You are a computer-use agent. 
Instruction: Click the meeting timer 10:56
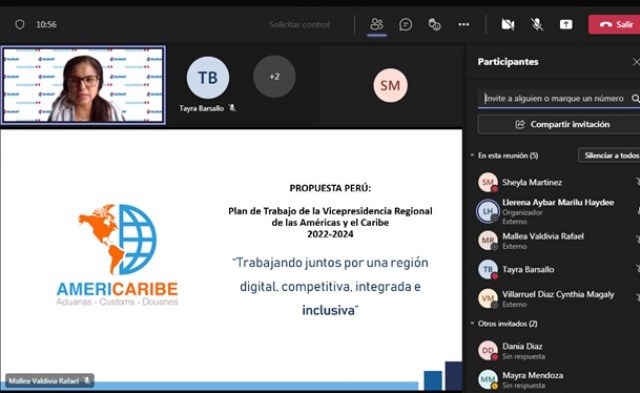point(46,24)
